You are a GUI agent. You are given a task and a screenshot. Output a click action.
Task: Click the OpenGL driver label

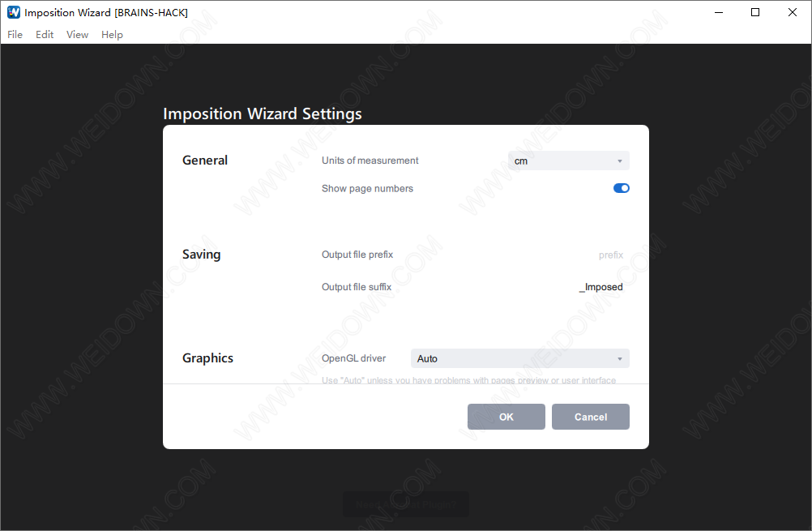click(x=353, y=358)
